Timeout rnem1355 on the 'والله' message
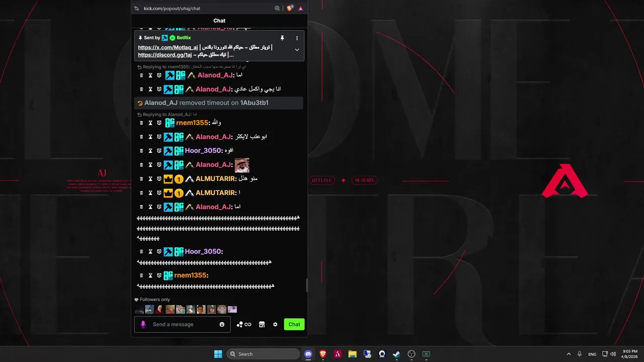Image resolution: width=644 pixels, height=362 pixels. point(150,123)
